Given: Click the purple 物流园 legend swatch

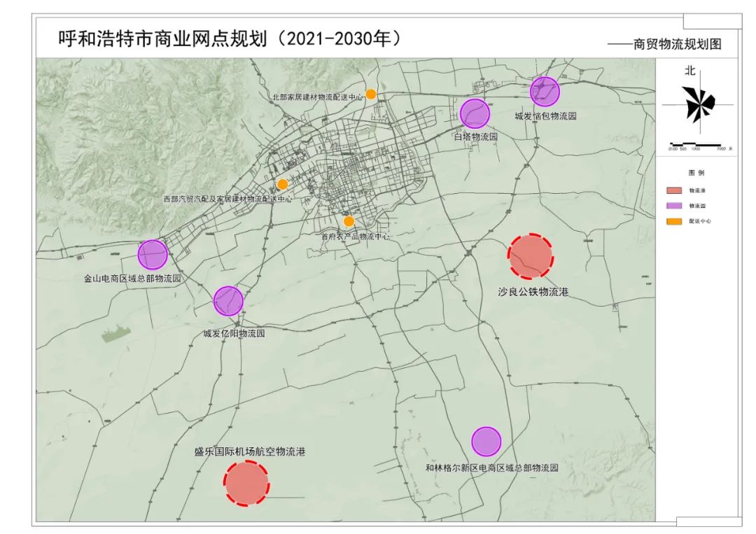Looking at the screenshot, I should 672,206.
